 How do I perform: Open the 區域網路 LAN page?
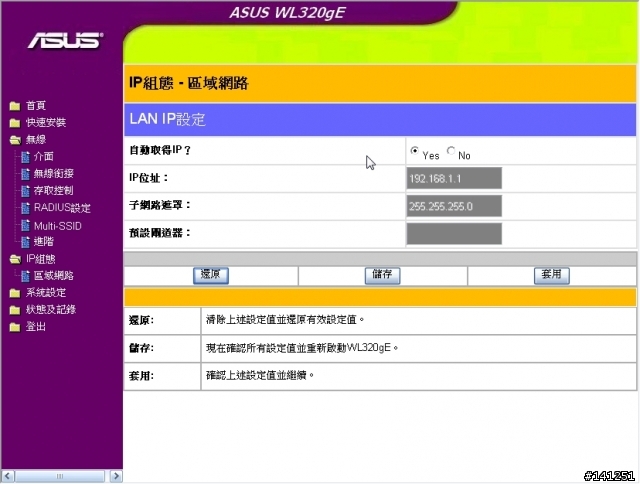coord(53,276)
